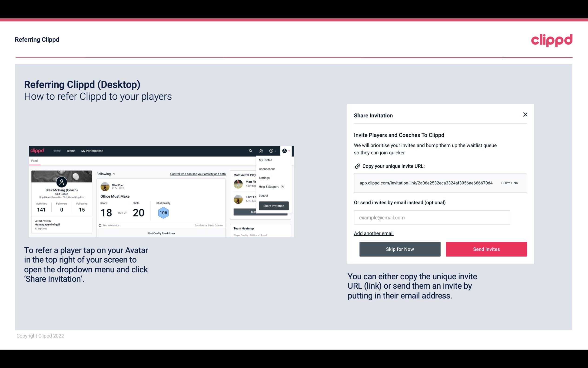Image resolution: width=588 pixels, height=368 pixels.
Task: Click the Help & Support external link icon
Action: pos(282,186)
